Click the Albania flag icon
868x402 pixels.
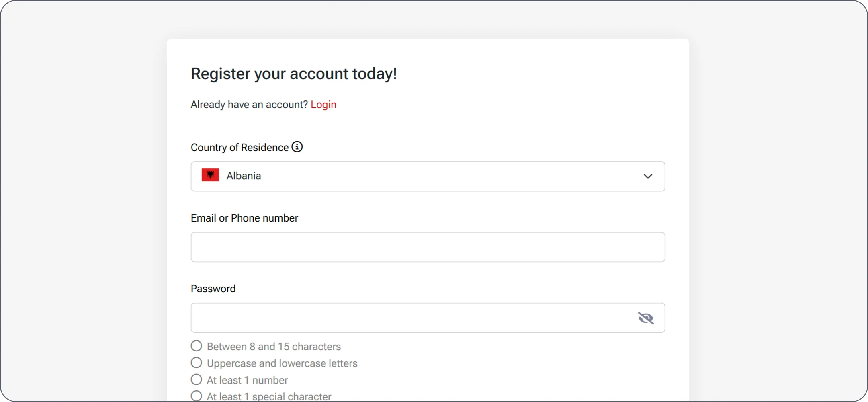coord(210,175)
